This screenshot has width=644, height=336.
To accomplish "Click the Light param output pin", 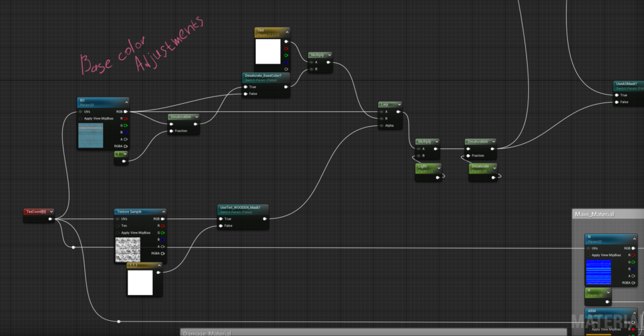I will pyautogui.click(x=438, y=177).
